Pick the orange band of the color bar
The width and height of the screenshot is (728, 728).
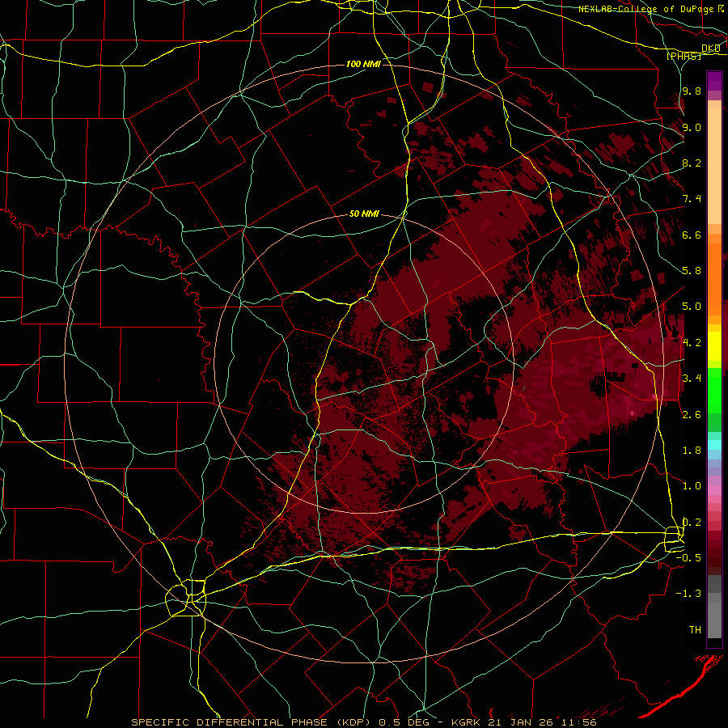tap(714, 278)
